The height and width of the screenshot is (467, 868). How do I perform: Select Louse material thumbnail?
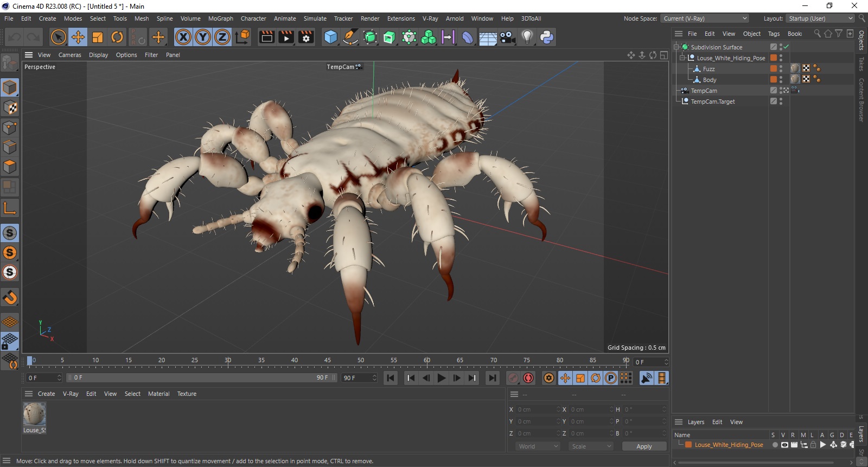pyautogui.click(x=34, y=414)
